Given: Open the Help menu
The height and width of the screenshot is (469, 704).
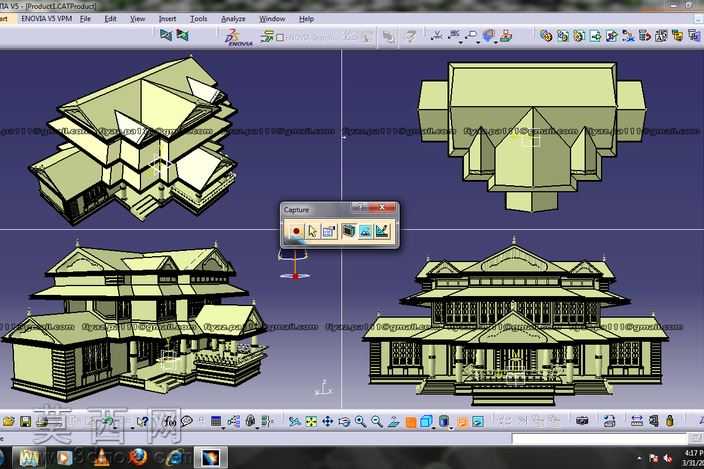Looking at the screenshot, I should coord(306,19).
